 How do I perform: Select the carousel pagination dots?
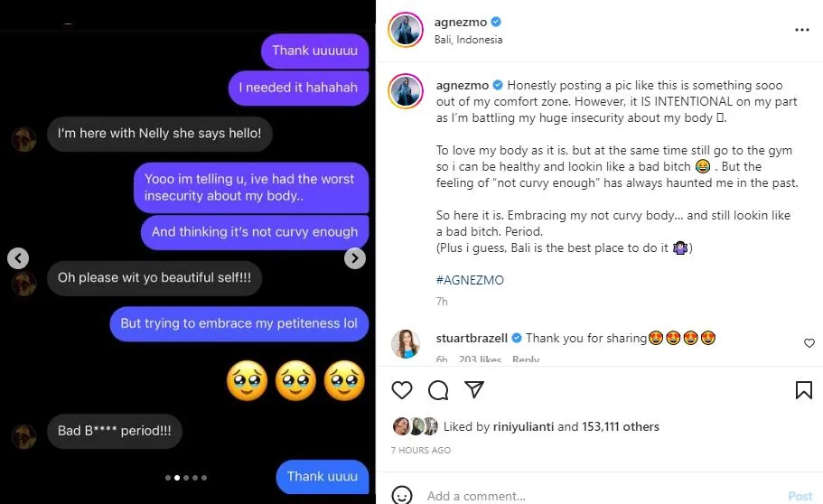pos(186,478)
